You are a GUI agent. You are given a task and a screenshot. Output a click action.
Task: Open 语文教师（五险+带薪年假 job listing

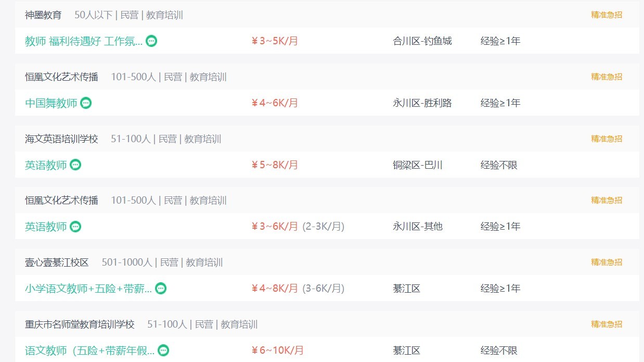90,351
